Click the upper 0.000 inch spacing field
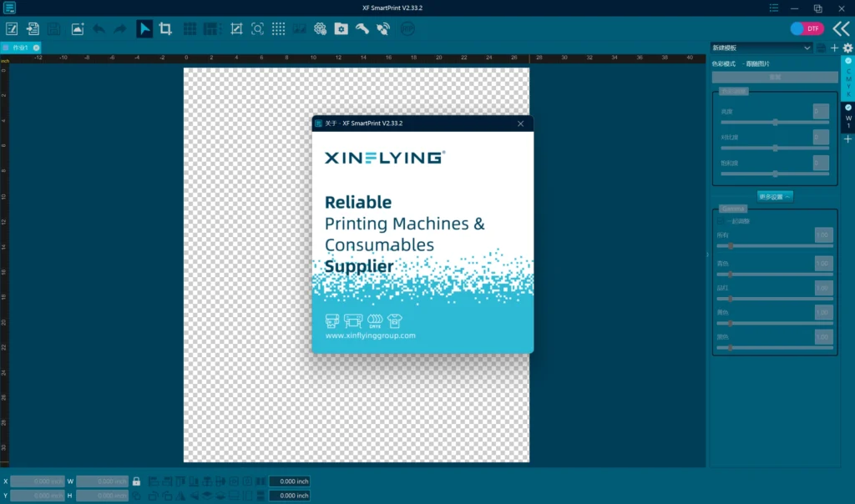The width and height of the screenshot is (855, 504). 290,481
